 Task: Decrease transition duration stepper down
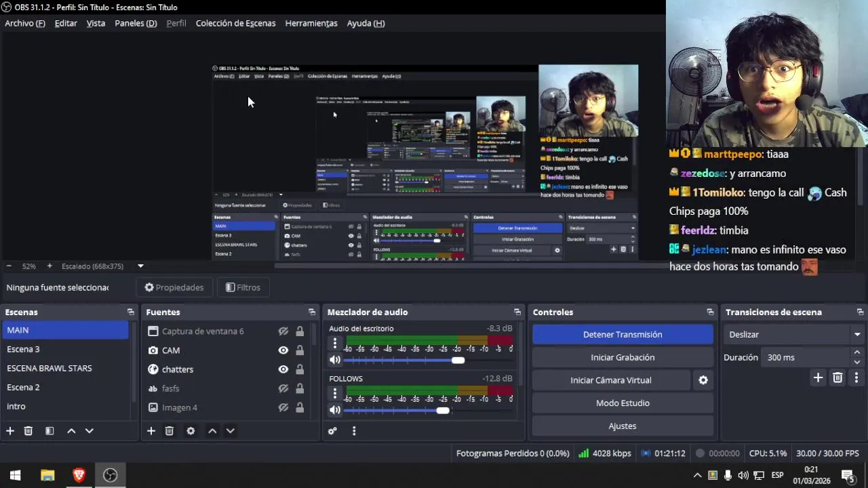tap(856, 362)
